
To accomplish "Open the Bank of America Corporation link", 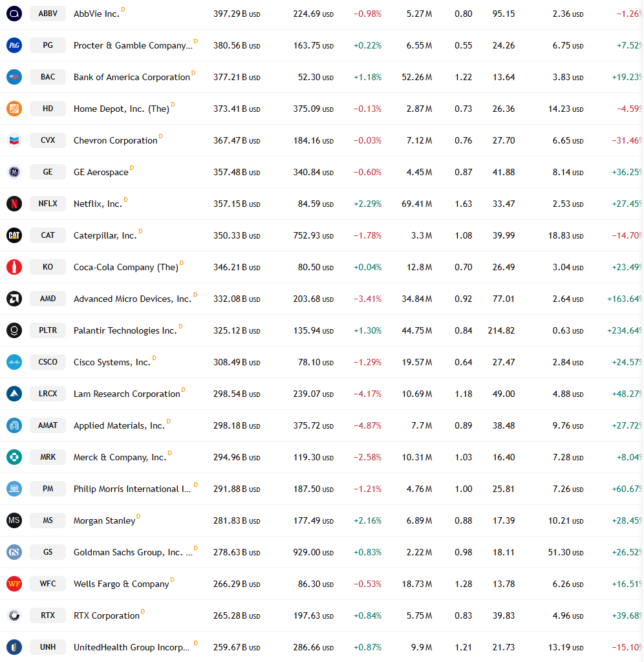I will point(132,78).
